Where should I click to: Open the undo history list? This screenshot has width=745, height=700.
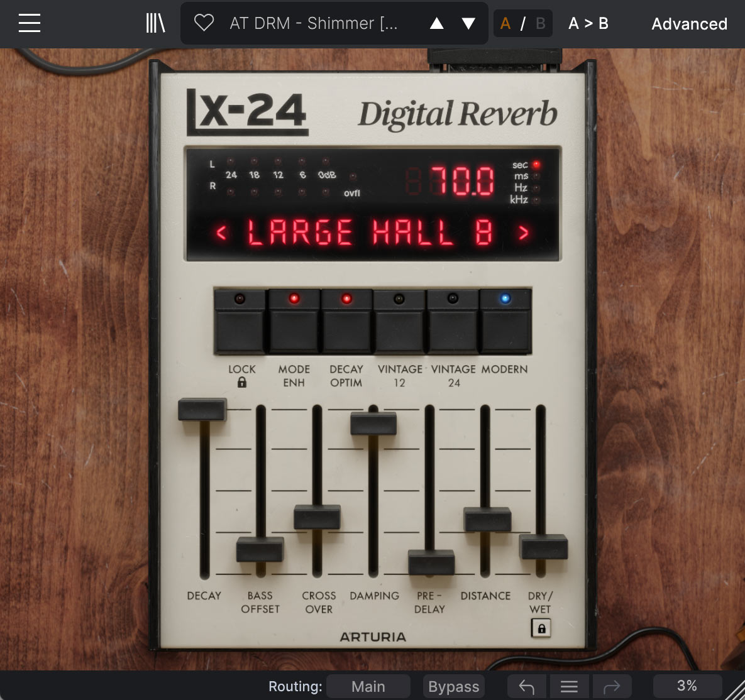pyautogui.click(x=569, y=687)
